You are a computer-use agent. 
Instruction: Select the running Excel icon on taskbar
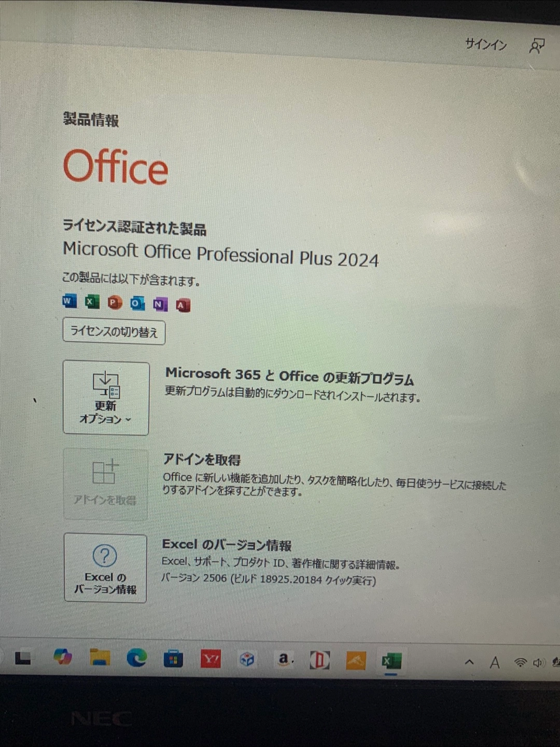tap(391, 661)
